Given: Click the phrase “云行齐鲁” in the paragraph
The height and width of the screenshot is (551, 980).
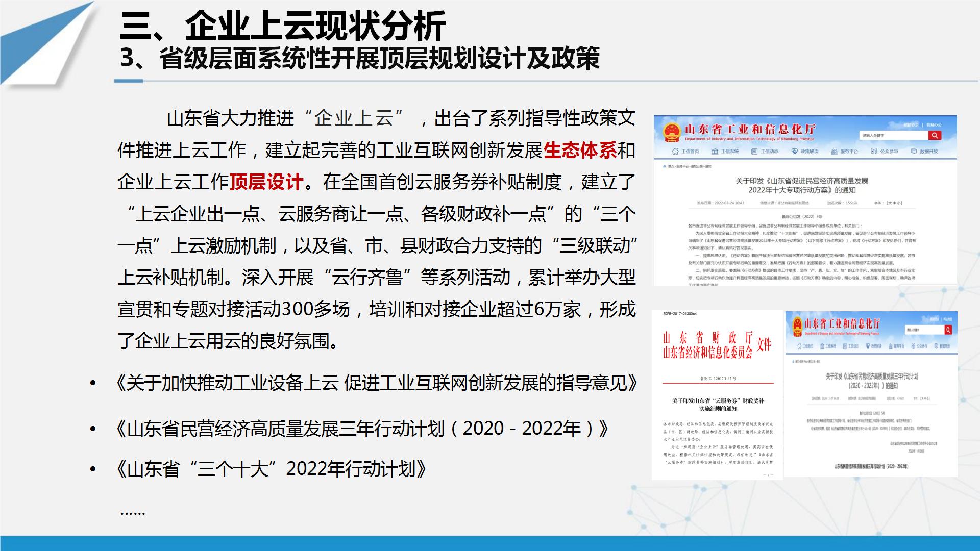Looking at the screenshot, I should coord(367,278).
